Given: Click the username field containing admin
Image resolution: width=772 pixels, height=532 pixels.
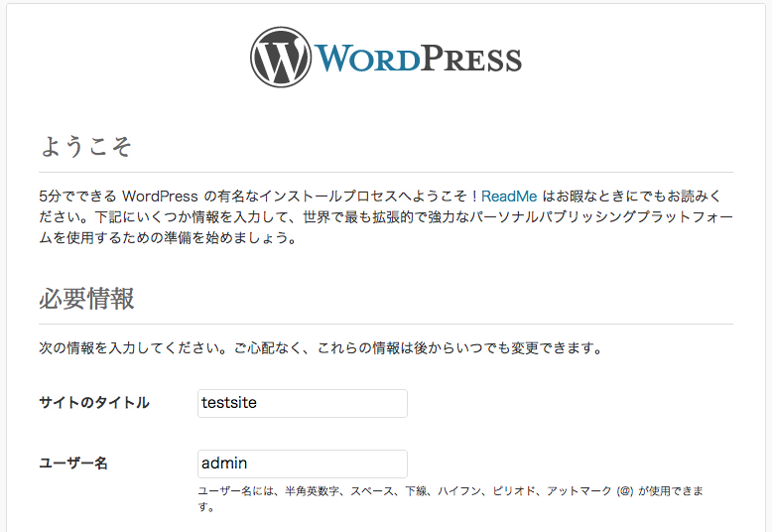Looking at the screenshot, I should coord(303,464).
